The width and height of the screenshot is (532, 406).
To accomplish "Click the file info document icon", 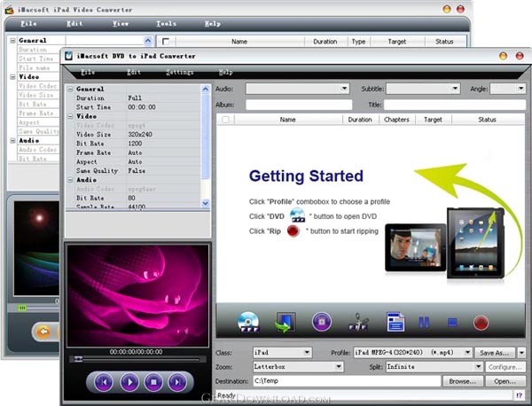I will click(x=395, y=322).
